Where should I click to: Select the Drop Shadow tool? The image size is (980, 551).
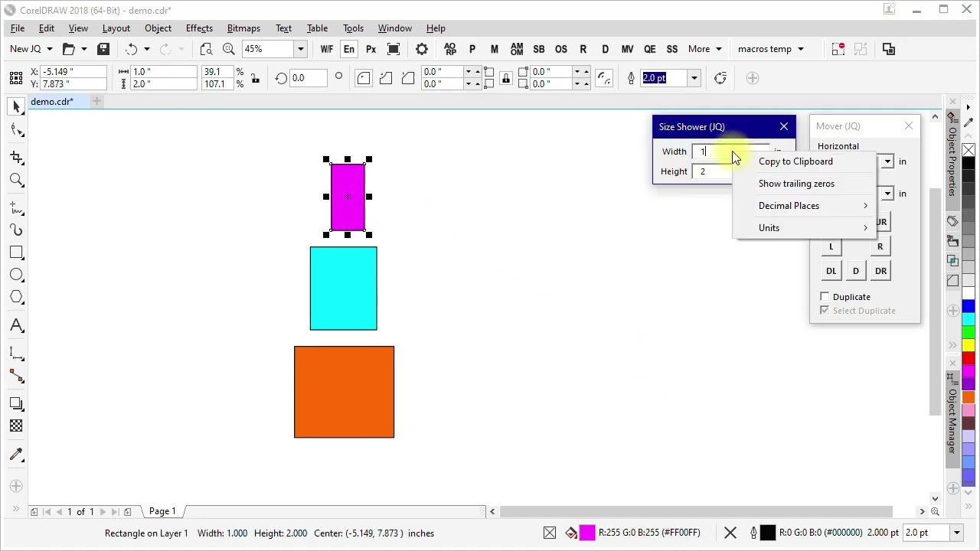point(17,403)
